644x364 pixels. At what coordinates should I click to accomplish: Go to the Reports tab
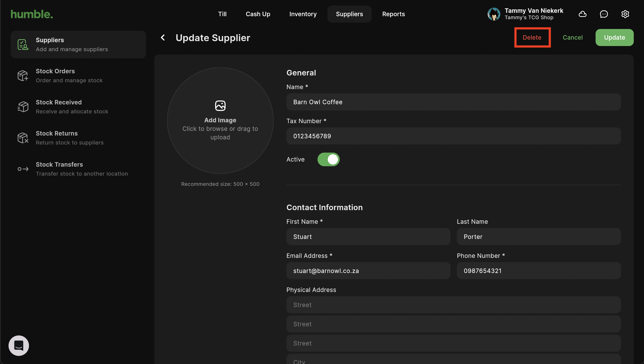tap(393, 14)
